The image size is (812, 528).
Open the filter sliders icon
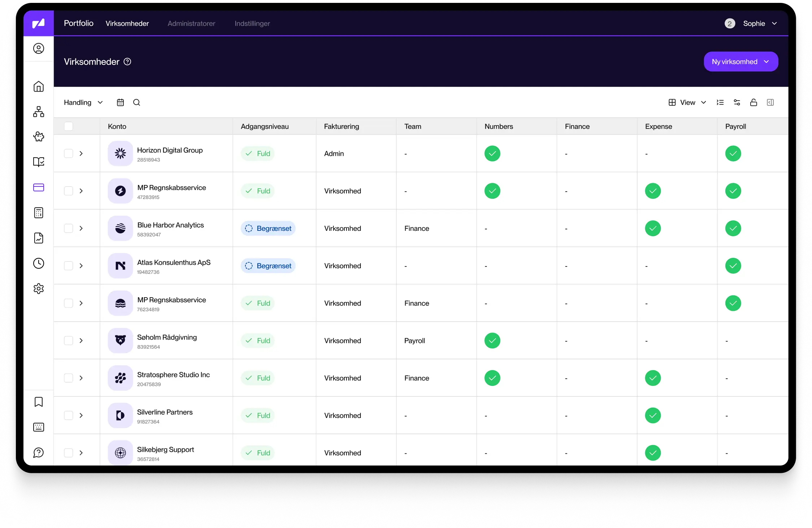737,102
